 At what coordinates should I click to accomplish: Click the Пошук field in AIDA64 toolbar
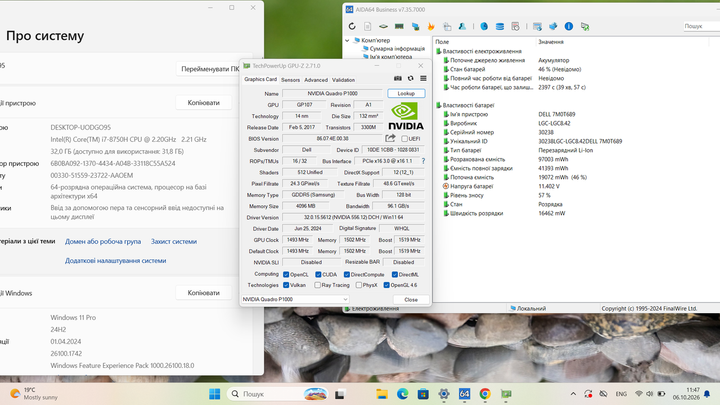pos(701,26)
